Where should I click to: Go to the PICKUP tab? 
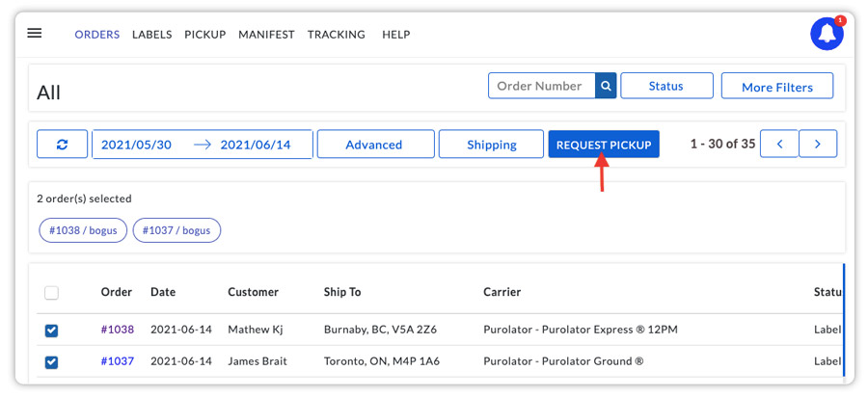205,35
